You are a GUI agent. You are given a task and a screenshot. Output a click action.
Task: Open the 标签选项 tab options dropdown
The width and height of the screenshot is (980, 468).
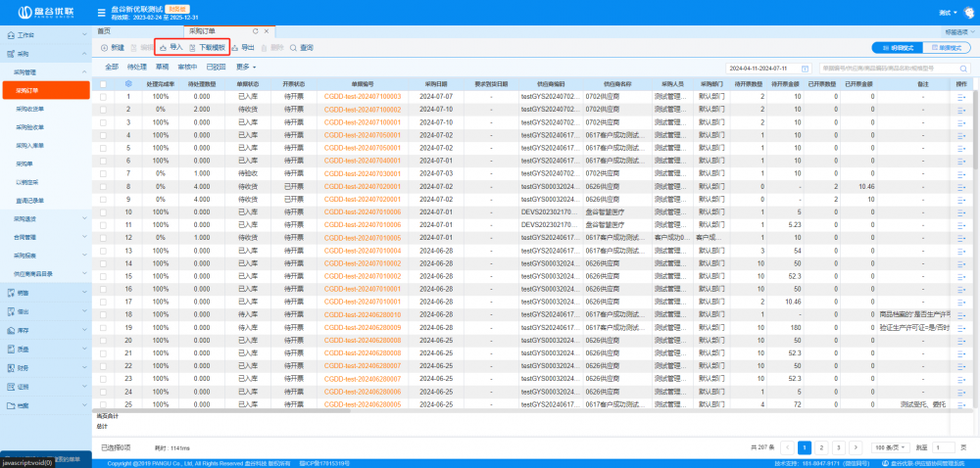(x=960, y=31)
